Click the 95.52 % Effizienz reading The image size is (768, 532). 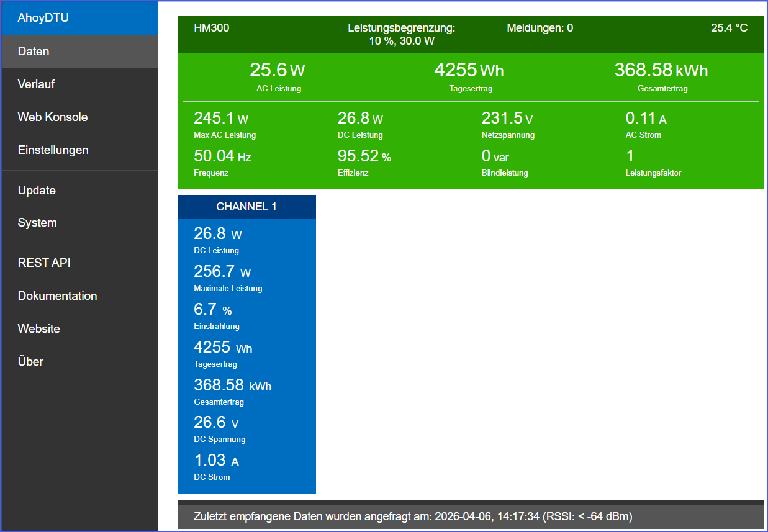(364, 156)
